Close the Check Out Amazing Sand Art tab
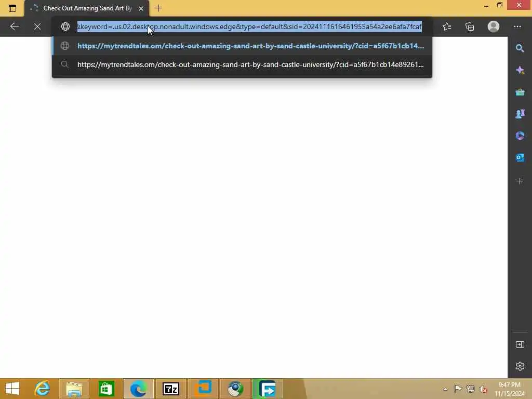The image size is (532, 399). point(141,8)
